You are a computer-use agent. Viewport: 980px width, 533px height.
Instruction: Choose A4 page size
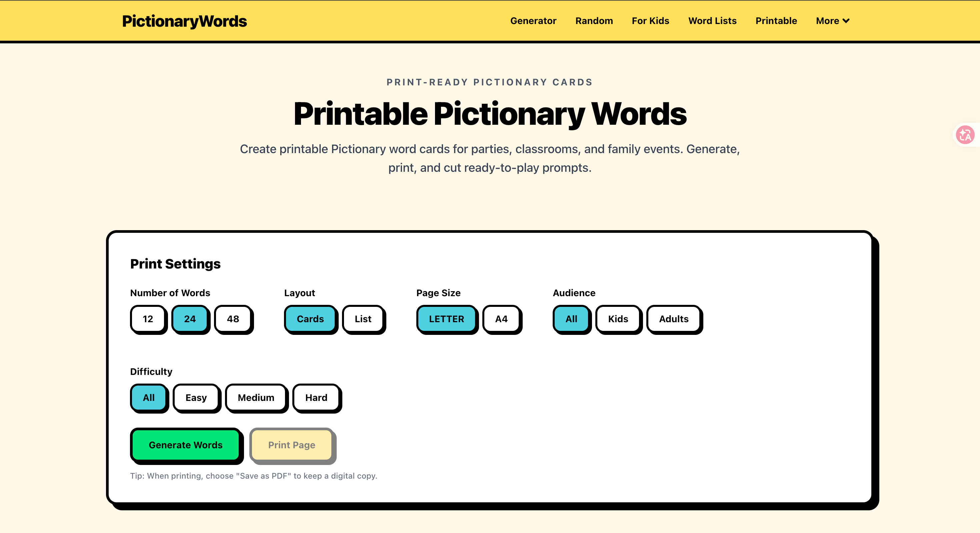[x=501, y=319]
